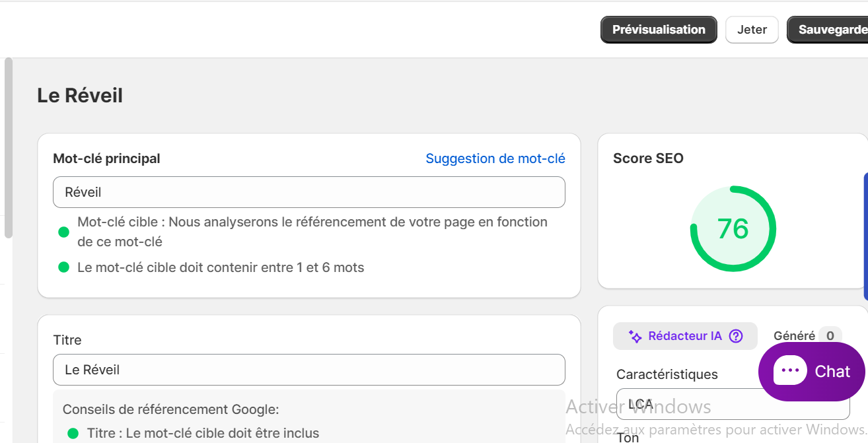Click the Prévisualisation button
The height and width of the screenshot is (443, 868).
659,30
